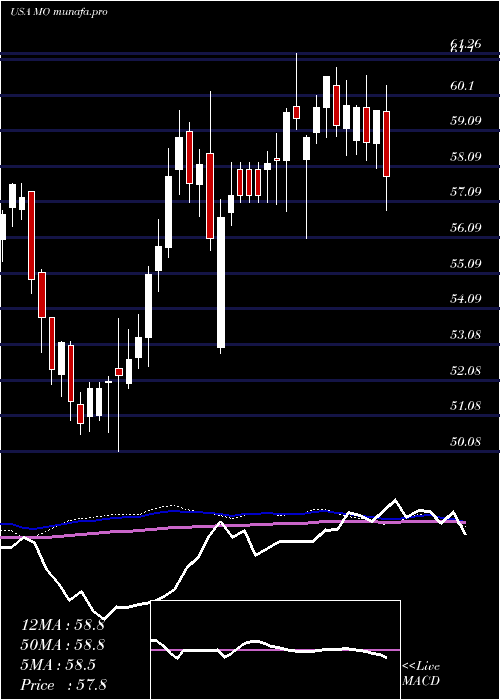
Task: Select the 55.09 price axis label
Action: pyautogui.click(x=465, y=263)
